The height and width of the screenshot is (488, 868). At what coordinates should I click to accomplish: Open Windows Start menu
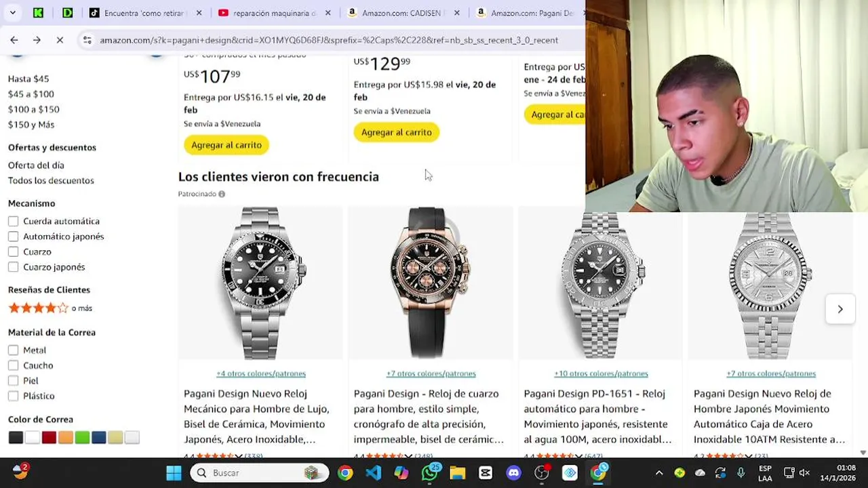point(174,472)
